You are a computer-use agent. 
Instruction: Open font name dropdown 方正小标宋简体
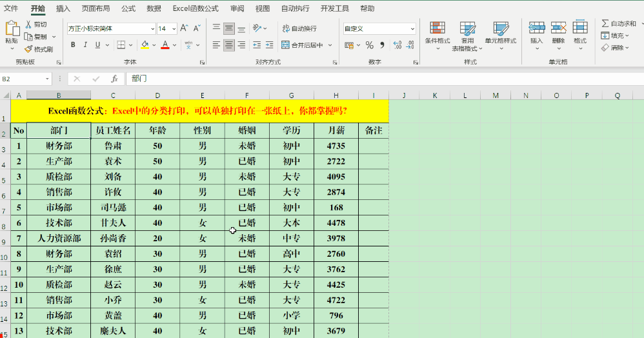tap(152, 29)
